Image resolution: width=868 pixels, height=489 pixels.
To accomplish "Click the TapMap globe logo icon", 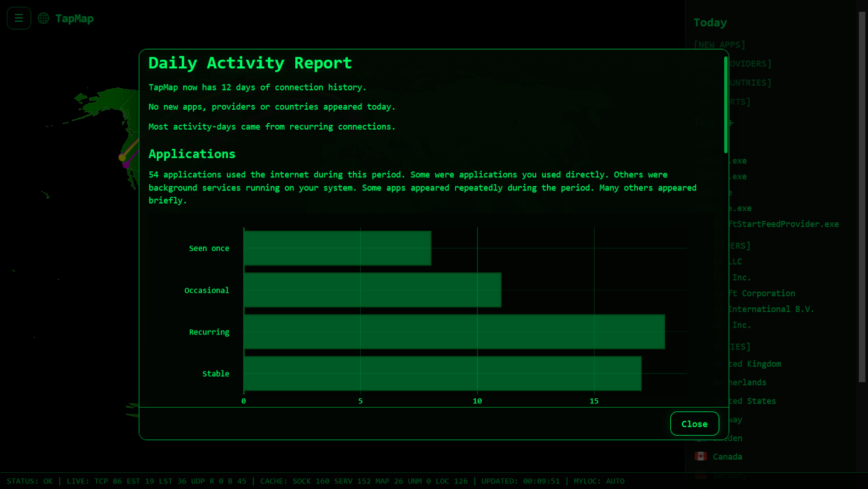I will pyautogui.click(x=43, y=18).
